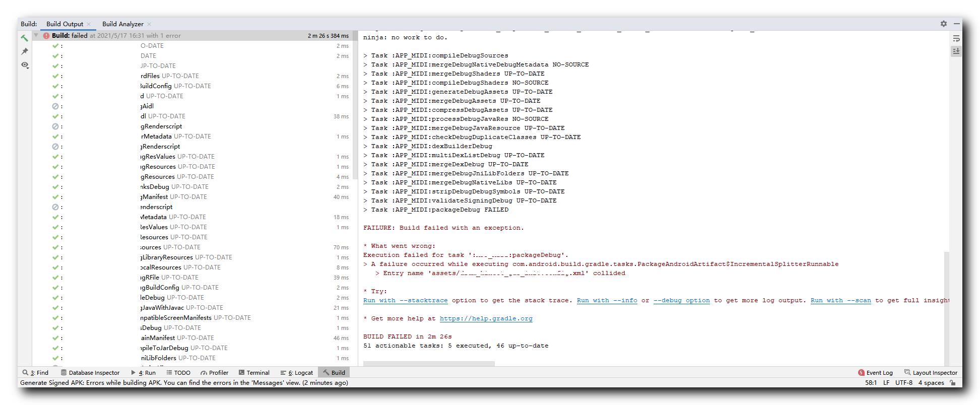Select 'npatibleScreenManifests UP-TO-DATE' row

[x=192, y=318]
